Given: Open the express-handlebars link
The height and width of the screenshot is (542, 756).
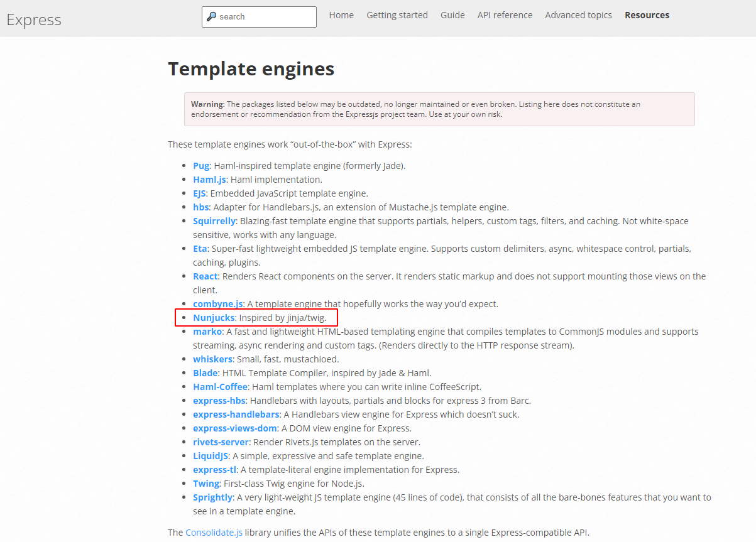Looking at the screenshot, I should coord(236,415).
